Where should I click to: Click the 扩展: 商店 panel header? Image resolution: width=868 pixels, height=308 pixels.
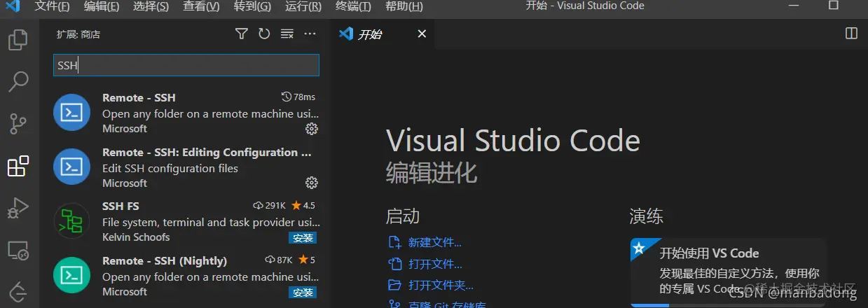(x=79, y=34)
